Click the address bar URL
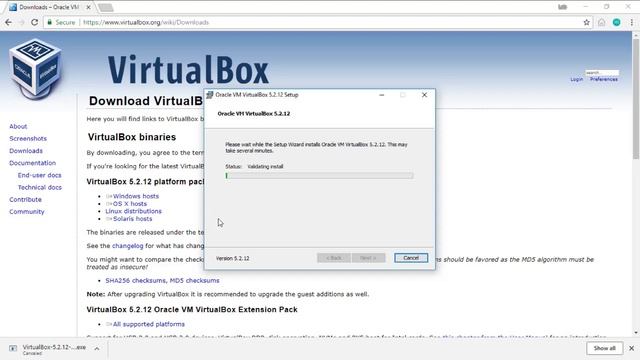The image size is (640, 360). (146, 22)
